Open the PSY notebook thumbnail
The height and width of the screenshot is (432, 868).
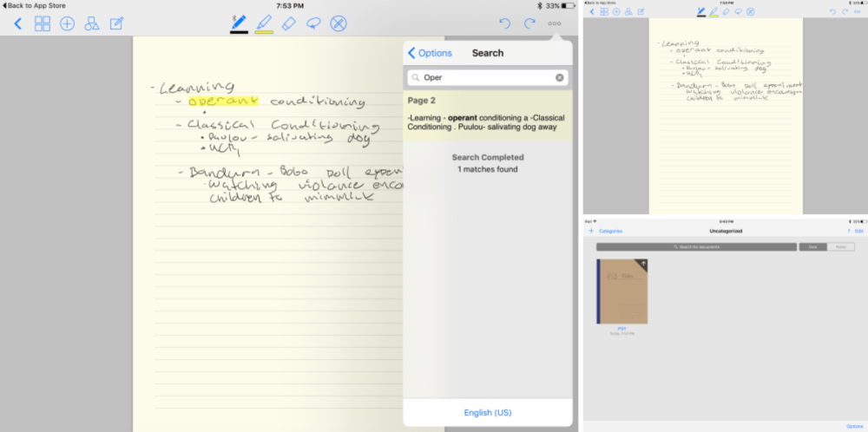(x=621, y=291)
